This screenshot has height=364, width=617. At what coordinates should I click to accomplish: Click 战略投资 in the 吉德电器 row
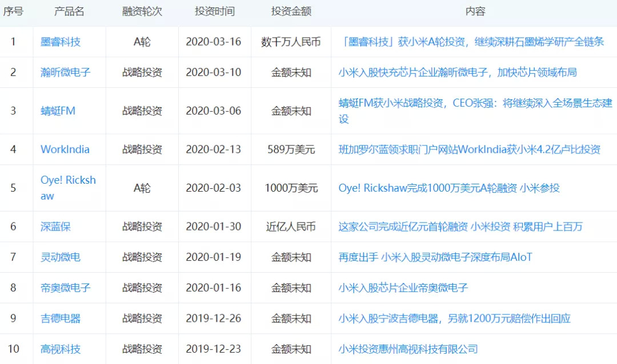142,318
